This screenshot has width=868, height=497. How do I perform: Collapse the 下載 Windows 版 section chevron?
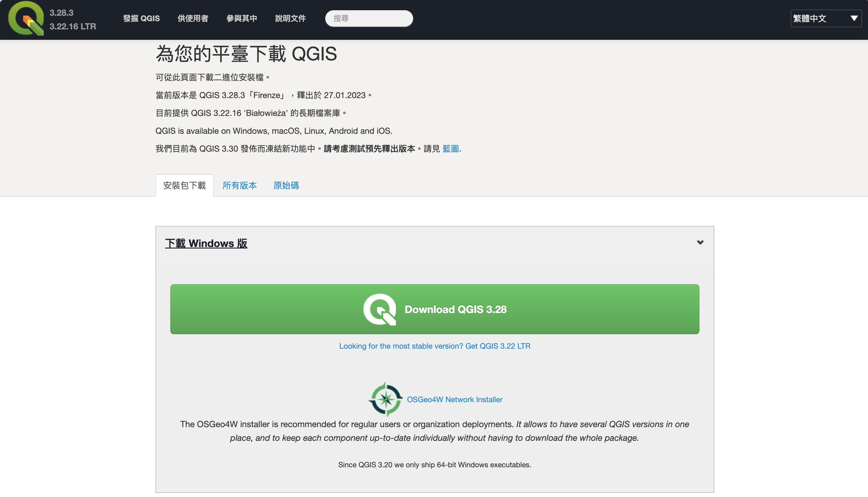[700, 242]
